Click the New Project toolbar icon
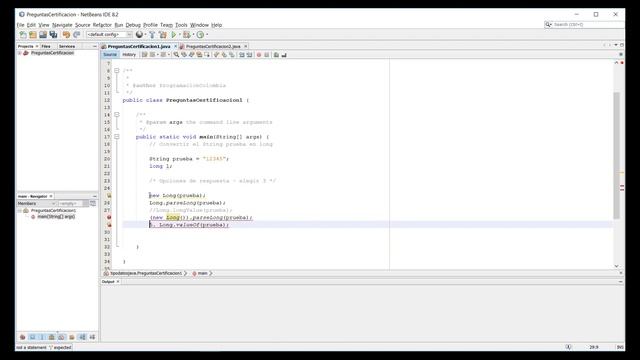 pos(33,35)
